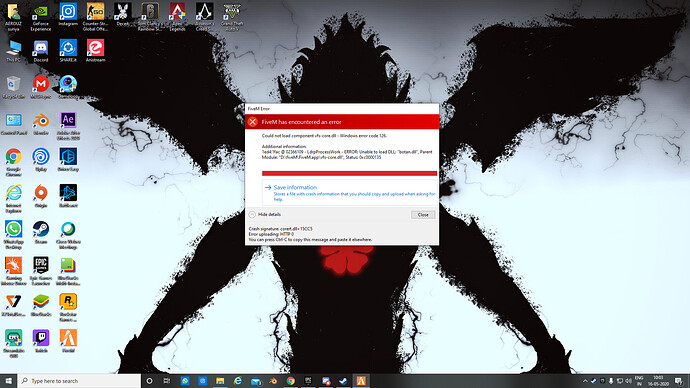Click the Windows Start button

(8, 381)
